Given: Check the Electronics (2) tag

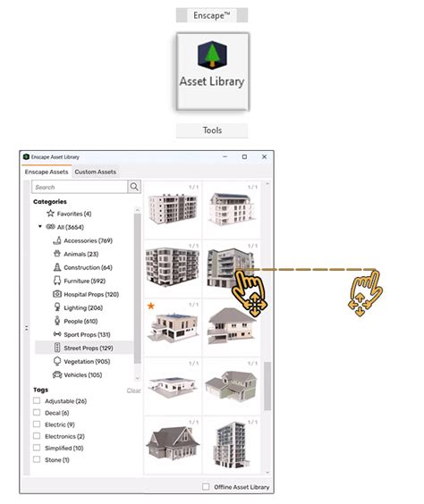Looking at the screenshot, I should click(x=37, y=436).
